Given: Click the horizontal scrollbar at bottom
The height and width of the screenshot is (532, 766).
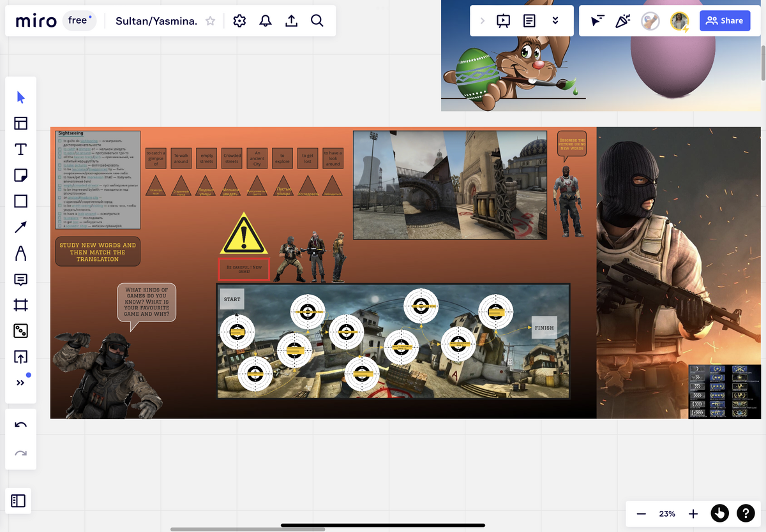Looking at the screenshot, I should click(248, 529).
